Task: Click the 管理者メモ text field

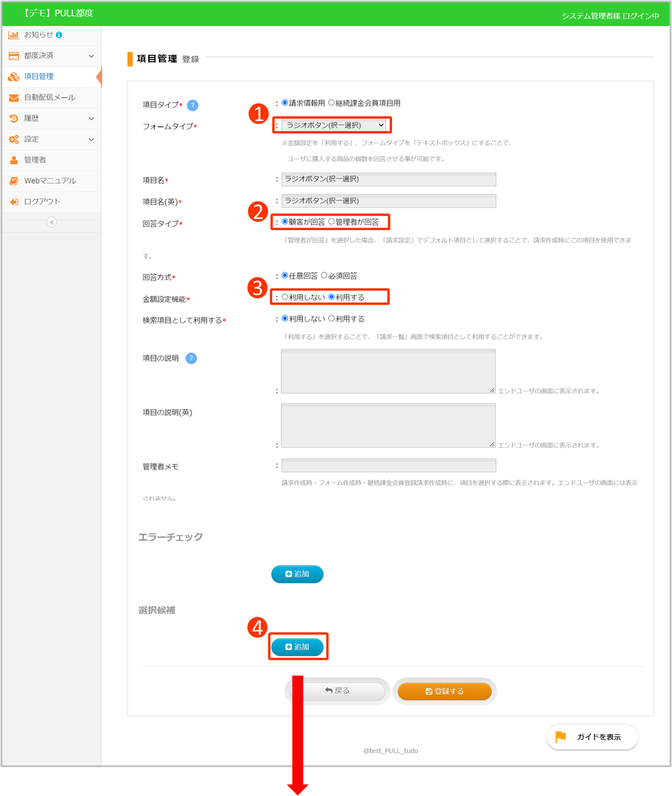Action: (x=388, y=466)
